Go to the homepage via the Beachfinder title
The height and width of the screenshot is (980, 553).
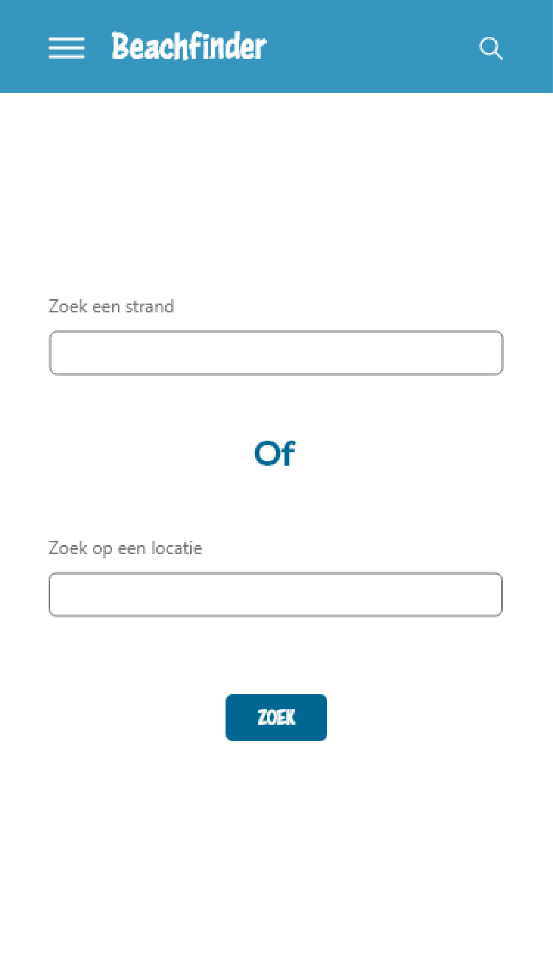189,46
